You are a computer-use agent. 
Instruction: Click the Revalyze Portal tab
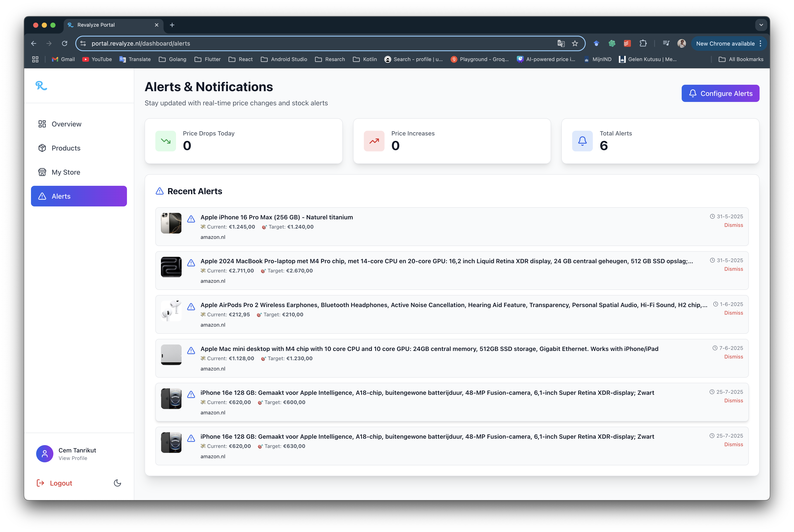pyautogui.click(x=113, y=25)
